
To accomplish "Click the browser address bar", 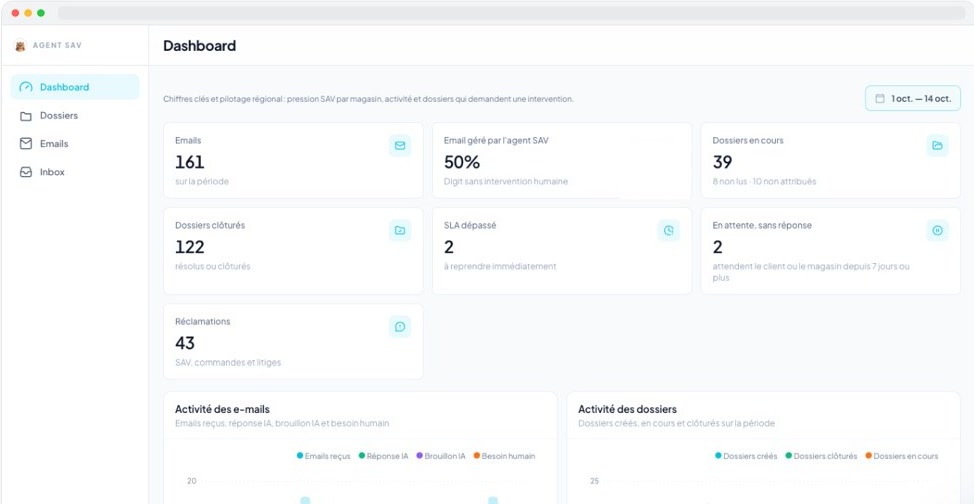I will pyautogui.click(x=511, y=13).
